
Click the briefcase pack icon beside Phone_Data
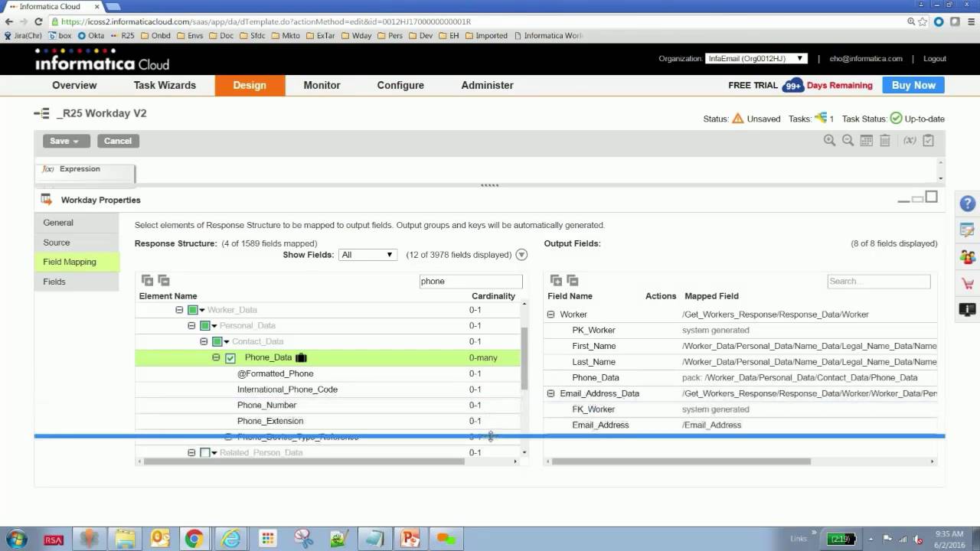[x=301, y=357]
